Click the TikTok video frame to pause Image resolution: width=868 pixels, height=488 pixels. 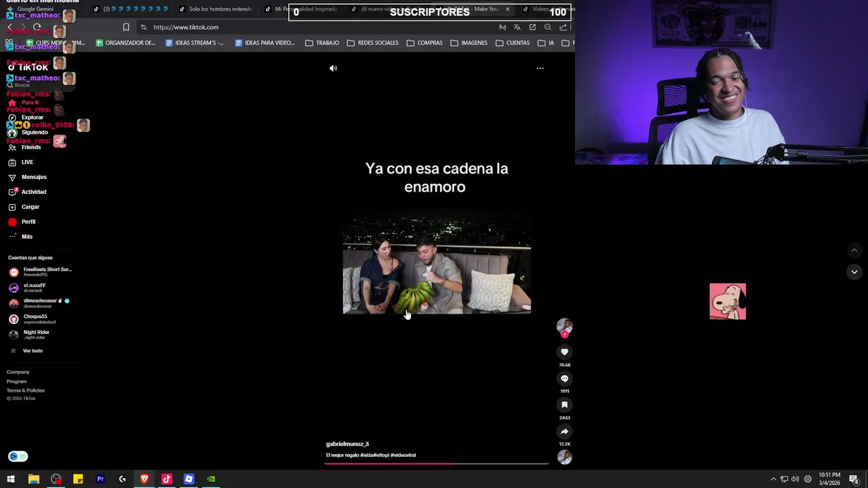pos(437,263)
